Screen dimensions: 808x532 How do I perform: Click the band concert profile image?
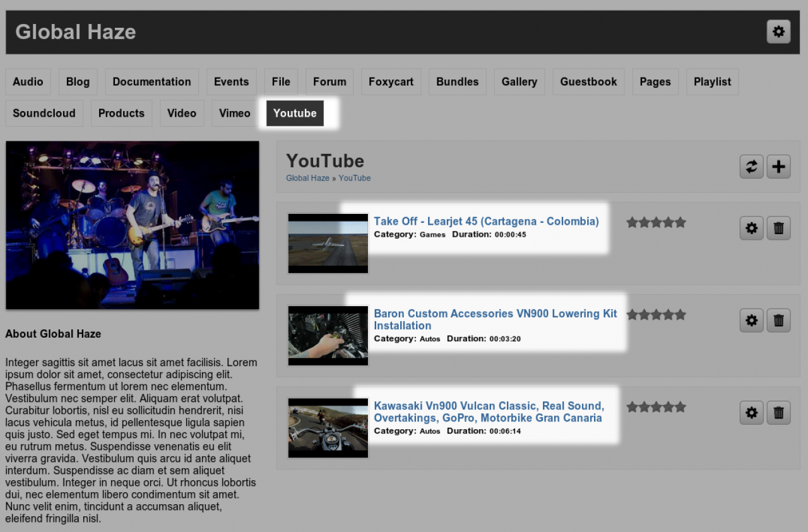[x=133, y=225]
